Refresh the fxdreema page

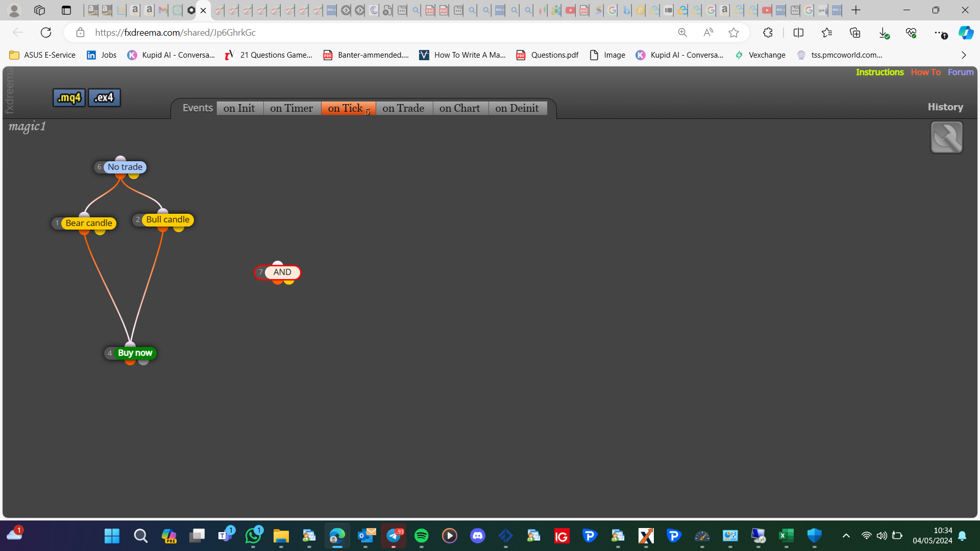click(x=46, y=33)
